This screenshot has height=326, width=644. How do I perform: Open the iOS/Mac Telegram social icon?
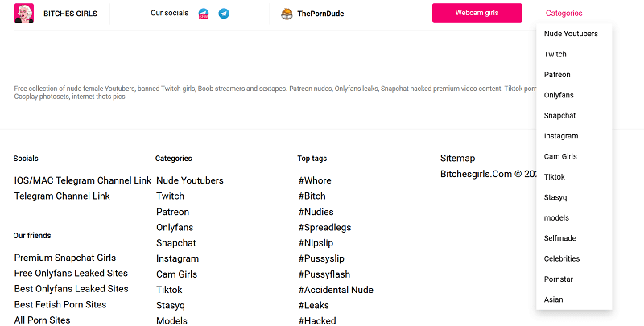(204, 14)
